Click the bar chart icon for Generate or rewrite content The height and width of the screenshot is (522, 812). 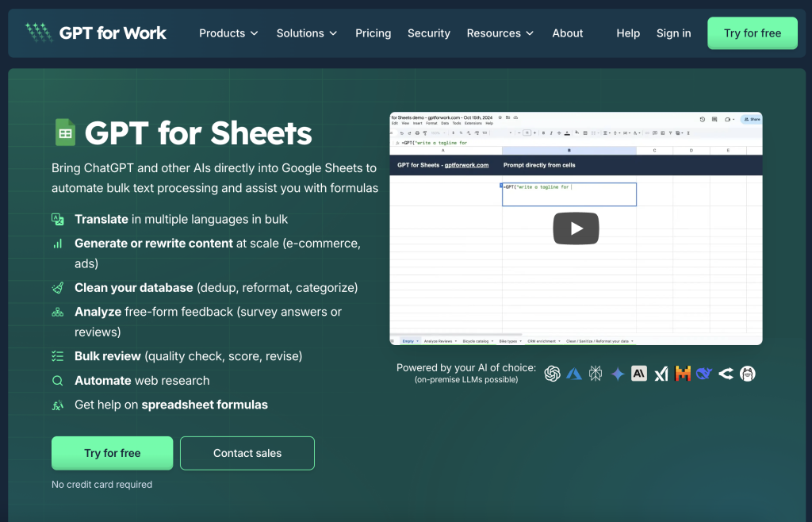pyautogui.click(x=57, y=244)
